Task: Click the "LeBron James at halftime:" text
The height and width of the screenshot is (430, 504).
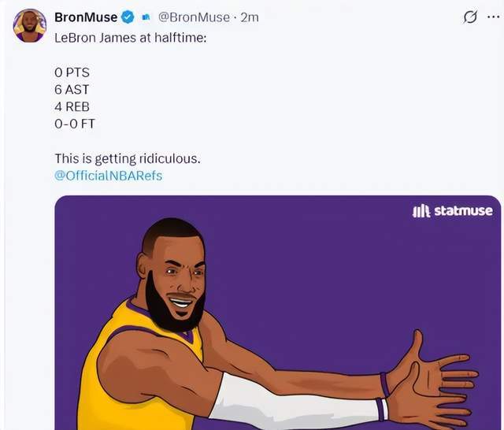Action: 130,37
